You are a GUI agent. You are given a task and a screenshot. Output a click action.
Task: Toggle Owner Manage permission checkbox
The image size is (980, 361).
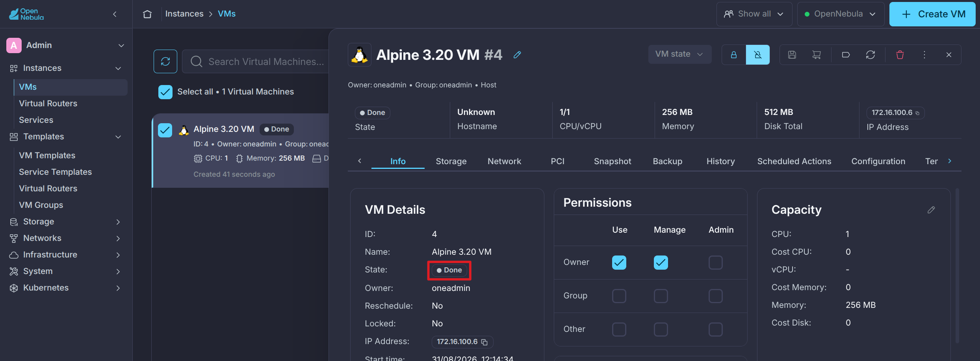click(x=661, y=263)
